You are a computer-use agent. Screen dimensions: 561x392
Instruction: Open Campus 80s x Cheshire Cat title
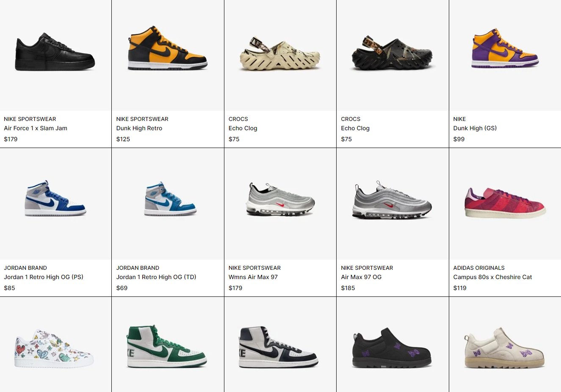492,277
